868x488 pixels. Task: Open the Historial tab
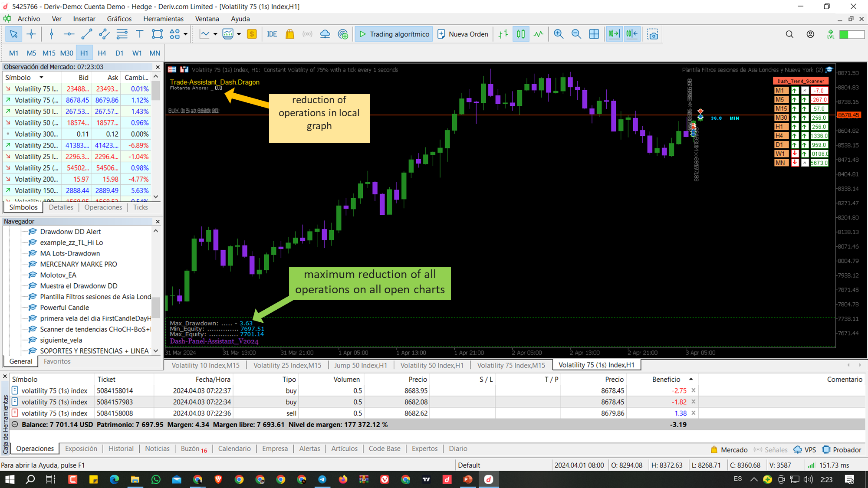(x=121, y=449)
